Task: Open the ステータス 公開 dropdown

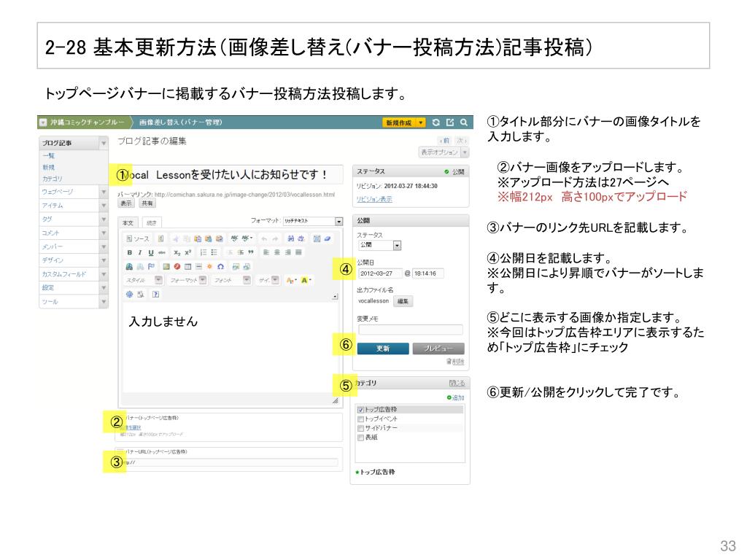Action: coord(379,245)
